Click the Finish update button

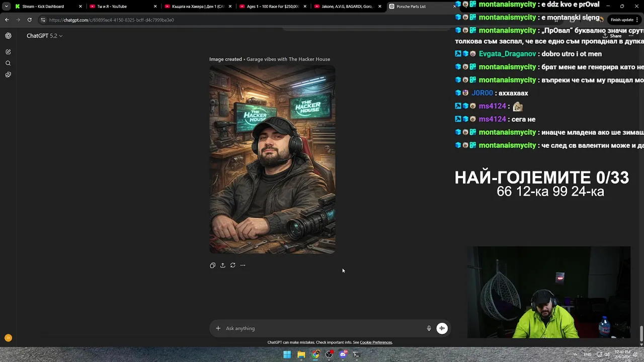click(624, 20)
